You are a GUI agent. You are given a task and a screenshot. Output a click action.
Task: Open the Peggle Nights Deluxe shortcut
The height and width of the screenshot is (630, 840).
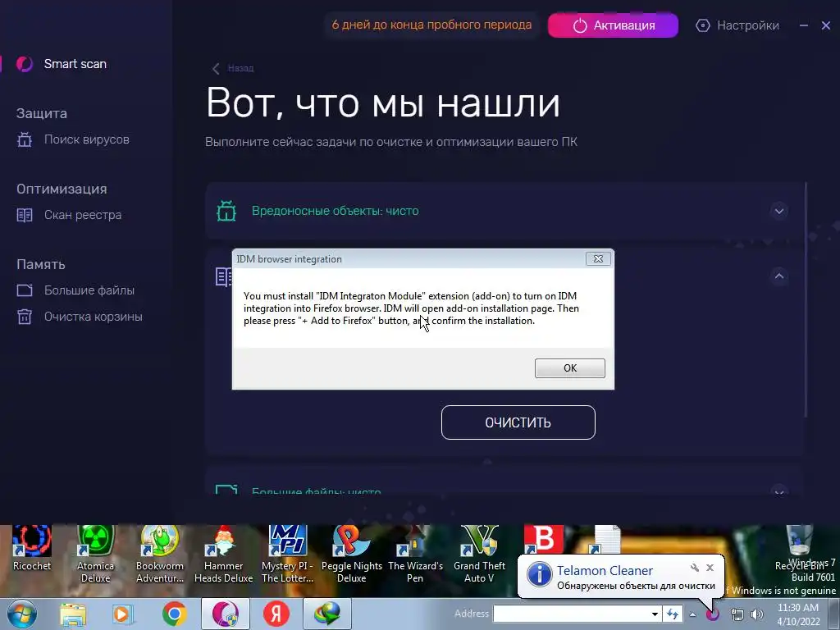point(351,554)
